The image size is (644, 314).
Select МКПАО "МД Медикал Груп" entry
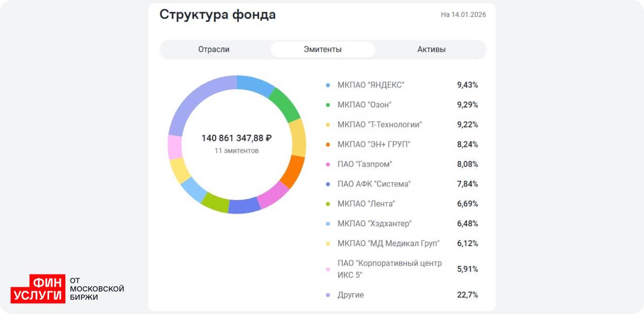388,243
